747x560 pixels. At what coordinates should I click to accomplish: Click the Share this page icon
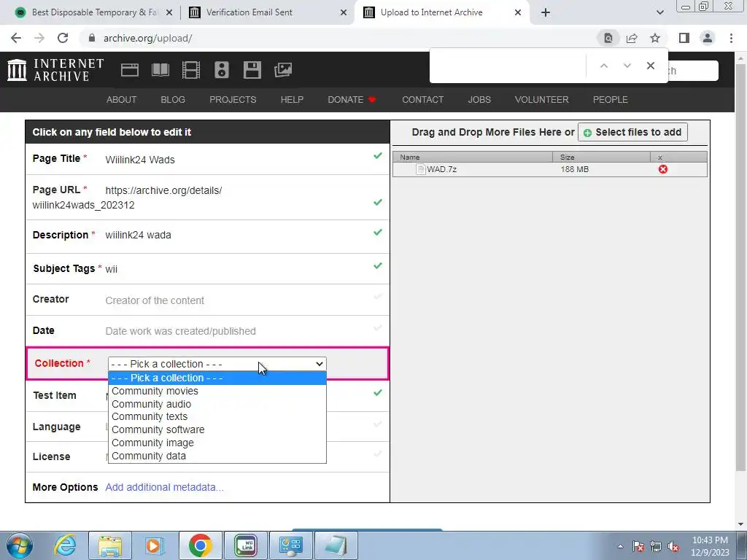tap(632, 38)
